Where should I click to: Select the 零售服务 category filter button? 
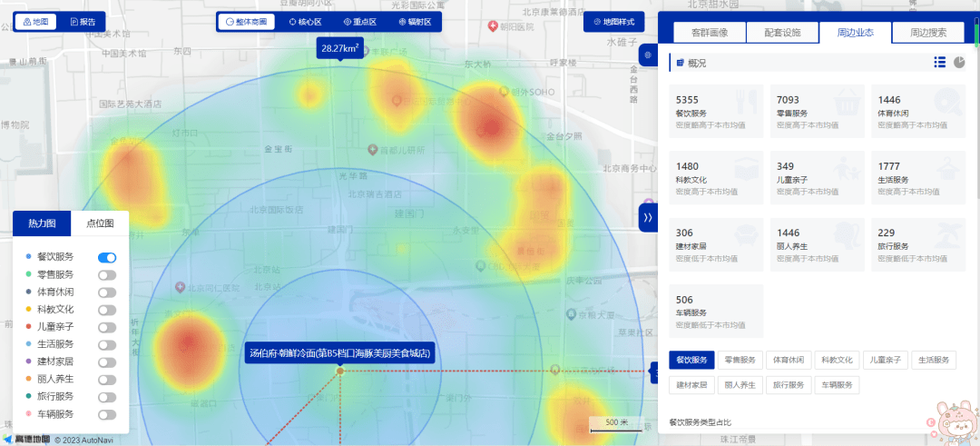click(740, 360)
